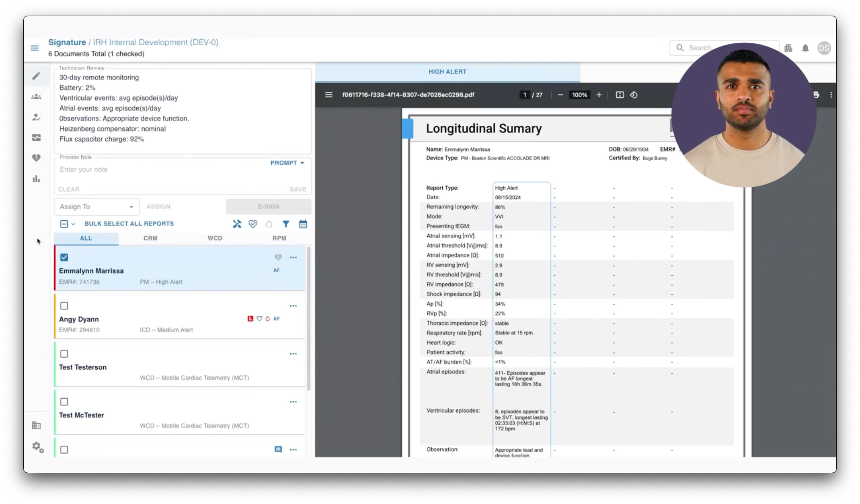Click the broken heart sidebar icon
Screen dimensions: 860x504
[36, 158]
